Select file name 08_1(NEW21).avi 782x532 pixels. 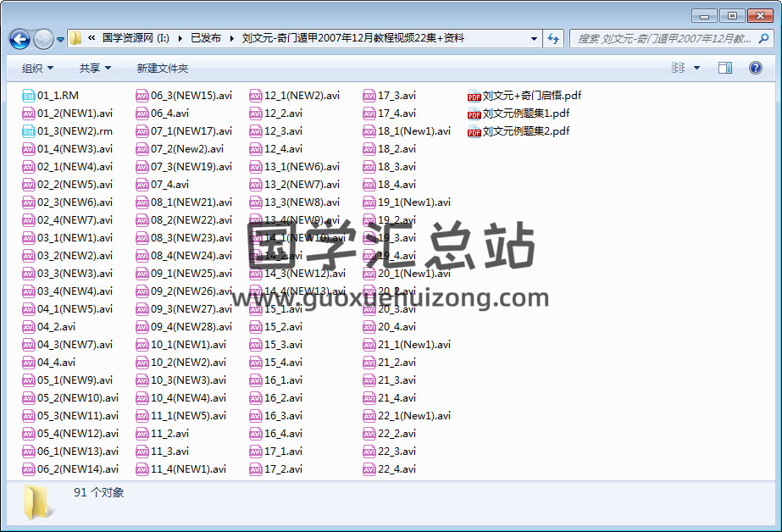coord(191,202)
